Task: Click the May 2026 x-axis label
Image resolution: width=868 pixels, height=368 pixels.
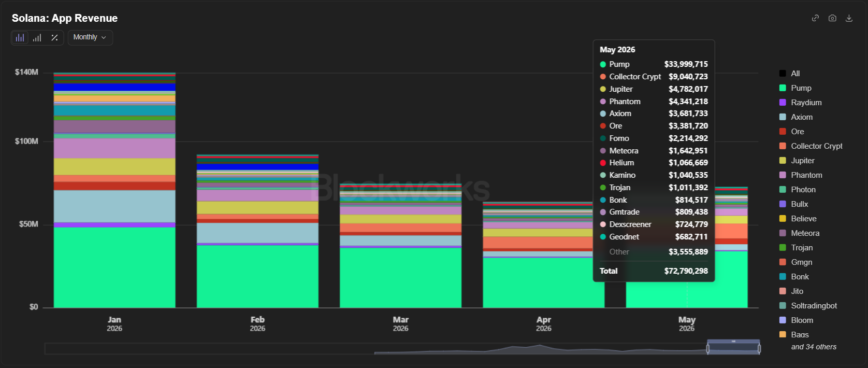Action: pyautogui.click(x=687, y=323)
